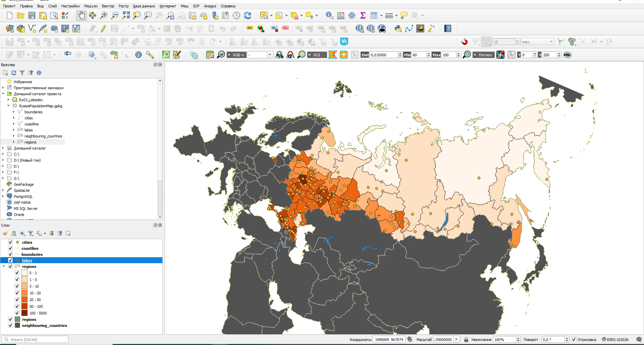The width and height of the screenshot is (644, 345).
Task: Click the Искать locator search field
Action: point(37,340)
